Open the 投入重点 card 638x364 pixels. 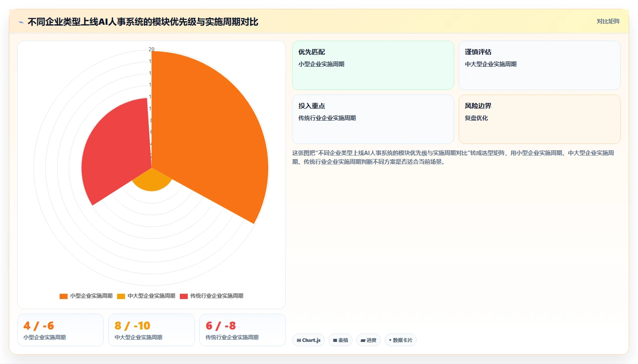pos(373,119)
